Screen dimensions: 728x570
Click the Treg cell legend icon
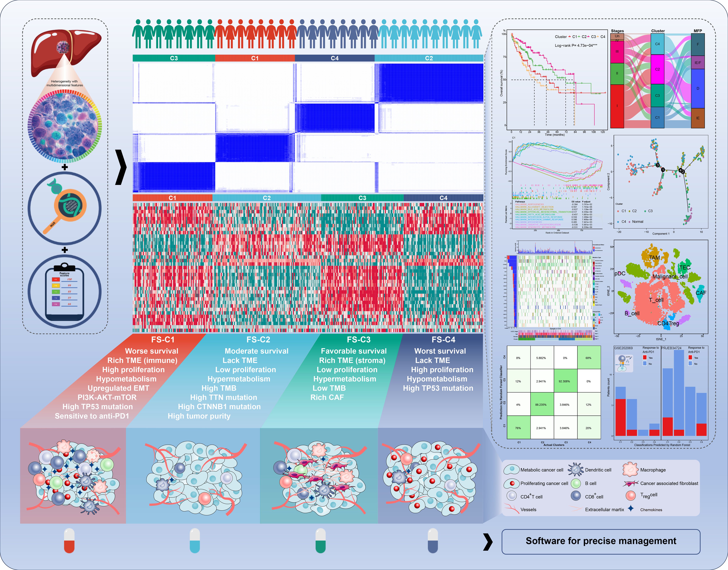[631, 496]
